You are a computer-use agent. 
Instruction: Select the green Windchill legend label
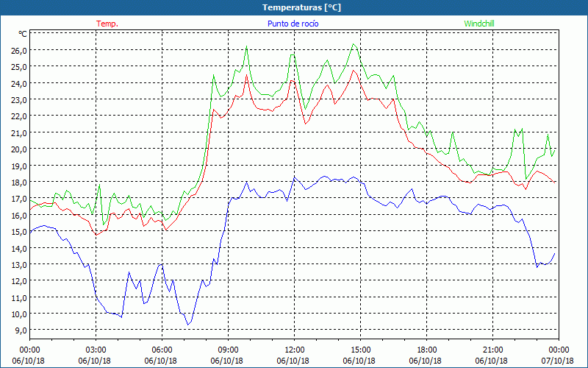pos(479,24)
